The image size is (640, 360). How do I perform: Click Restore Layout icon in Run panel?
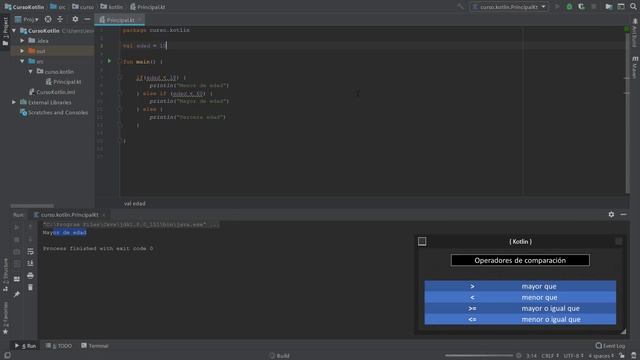(17, 279)
